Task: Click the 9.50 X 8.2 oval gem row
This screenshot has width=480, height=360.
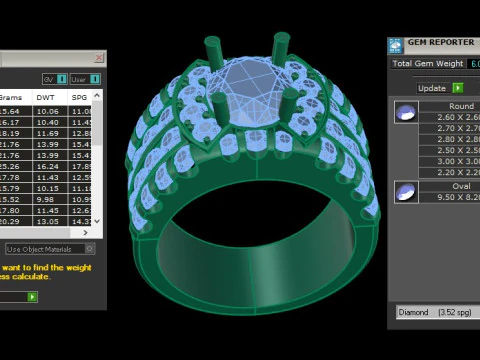Action: coord(450,197)
